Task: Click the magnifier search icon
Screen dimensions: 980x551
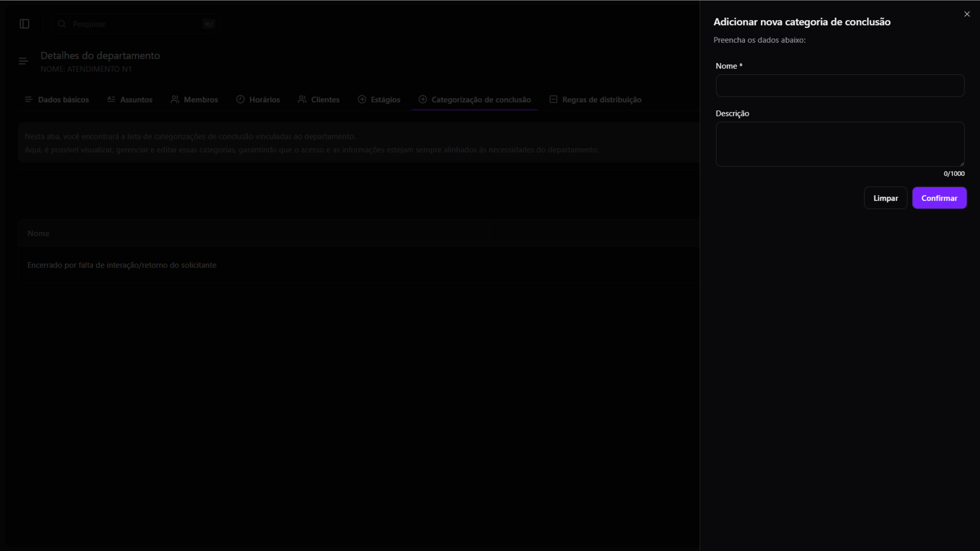Action: click(62, 24)
